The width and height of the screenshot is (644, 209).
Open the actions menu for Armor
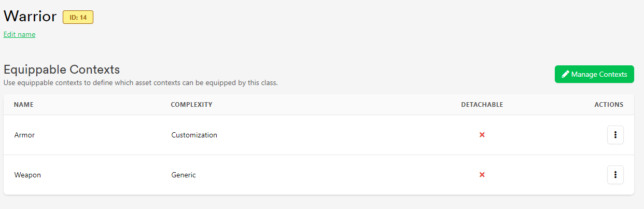[x=615, y=135]
